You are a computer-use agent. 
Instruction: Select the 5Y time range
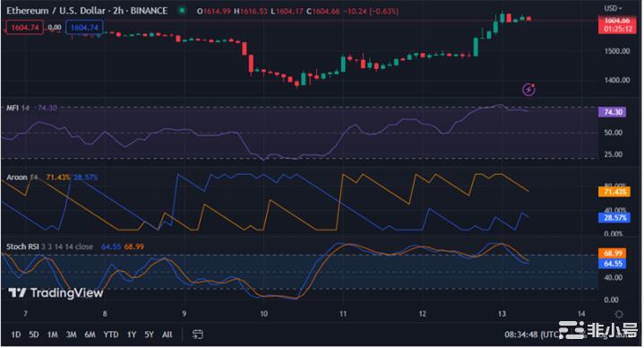pos(149,335)
